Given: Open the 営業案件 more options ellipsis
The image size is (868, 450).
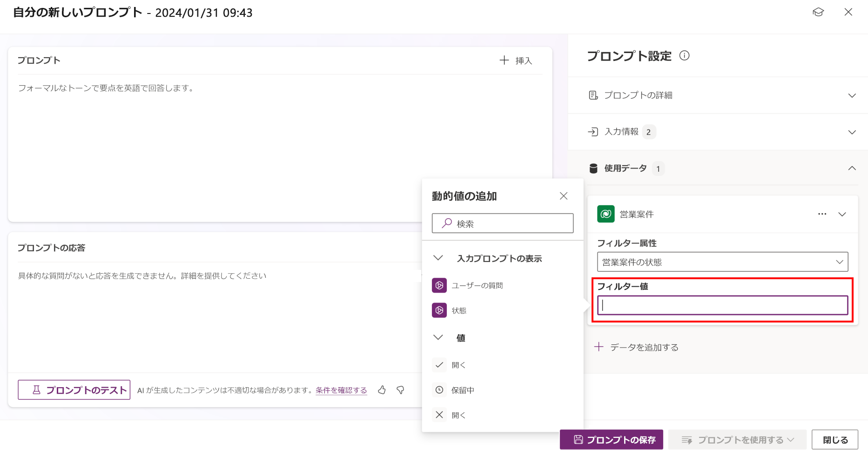Looking at the screenshot, I should click(x=822, y=214).
